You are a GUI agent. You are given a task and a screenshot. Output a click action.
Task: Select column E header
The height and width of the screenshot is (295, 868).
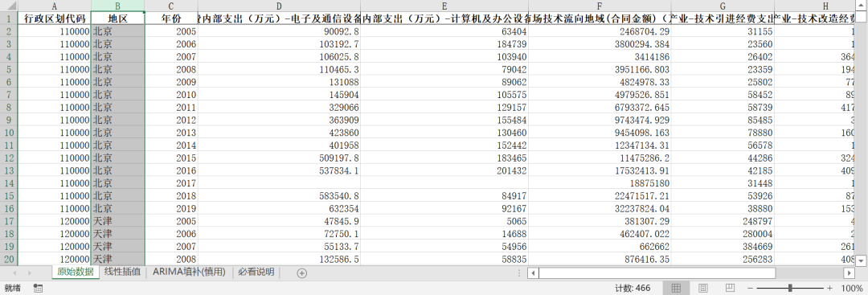click(444, 6)
